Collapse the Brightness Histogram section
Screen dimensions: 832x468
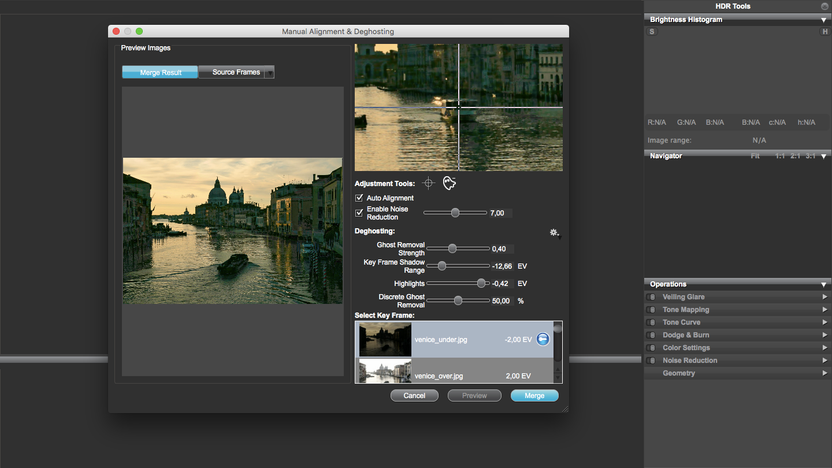pos(824,20)
